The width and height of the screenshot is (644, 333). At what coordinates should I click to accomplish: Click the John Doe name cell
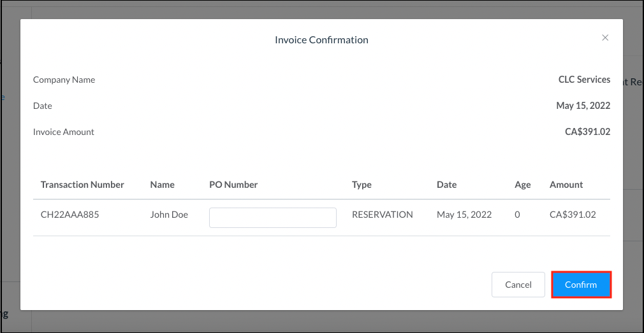pyautogui.click(x=169, y=215)
